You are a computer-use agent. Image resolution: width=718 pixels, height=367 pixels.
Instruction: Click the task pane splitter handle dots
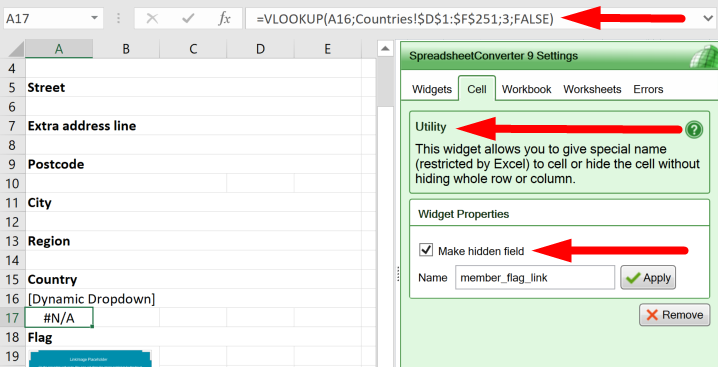tap(397, 274)
